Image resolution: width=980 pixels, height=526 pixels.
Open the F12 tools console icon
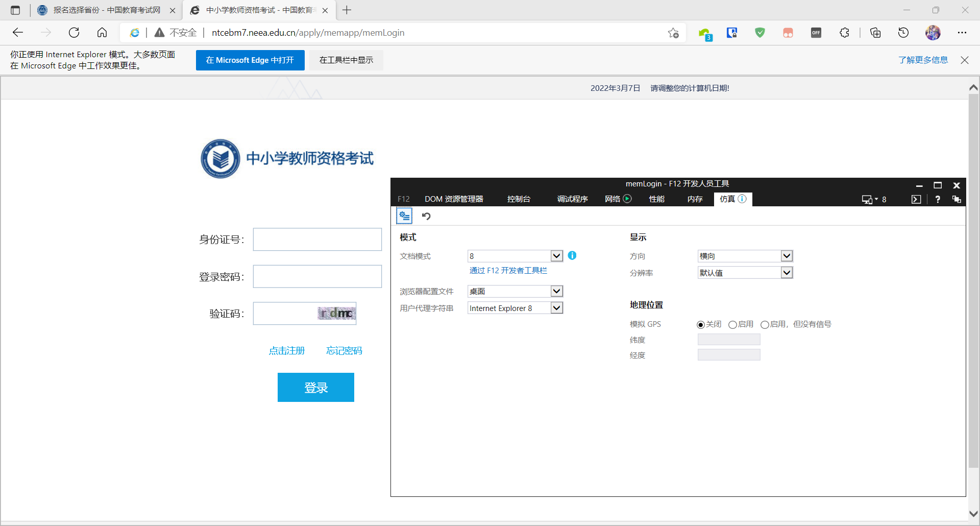tap(916, 199)
